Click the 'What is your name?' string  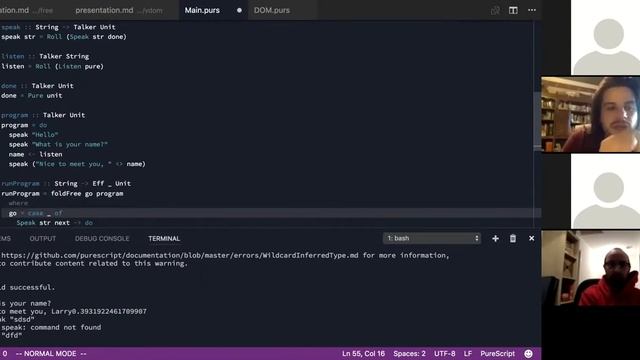pos(70,144)
